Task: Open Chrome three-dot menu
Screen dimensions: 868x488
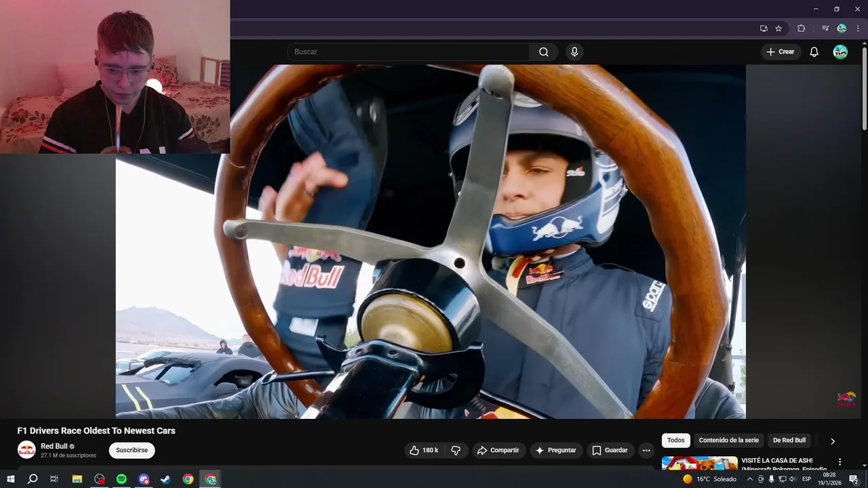Action: pyautogui.click(x=858, y=28)
